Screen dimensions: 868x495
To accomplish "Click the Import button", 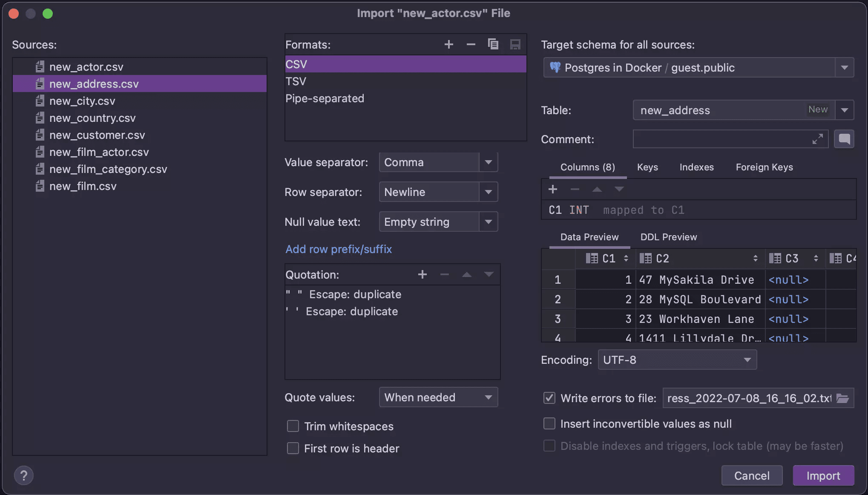I will click(x=823, y=475).
